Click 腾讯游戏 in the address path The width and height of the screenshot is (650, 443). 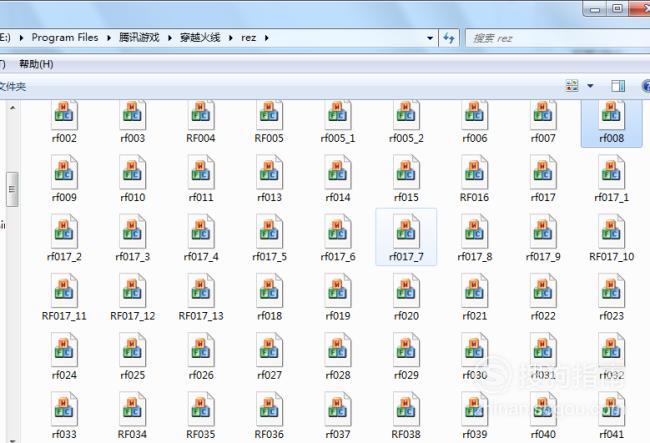(x=139, y=38)
